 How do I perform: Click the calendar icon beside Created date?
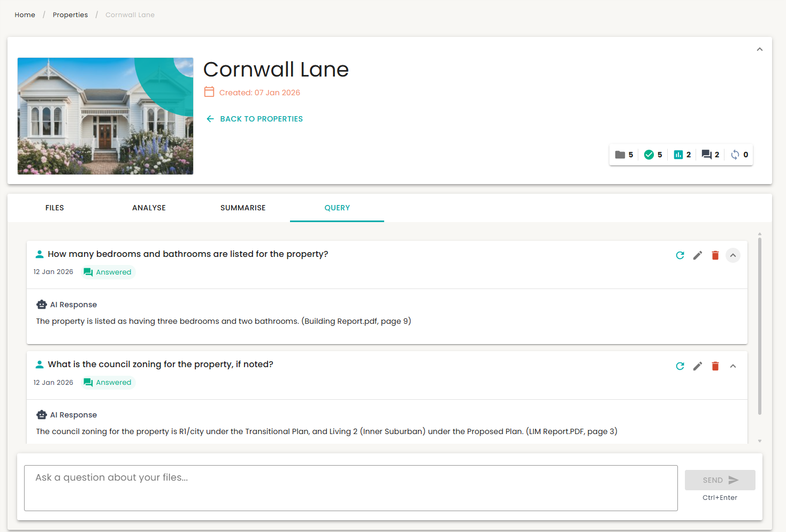(x=209, y=92)
